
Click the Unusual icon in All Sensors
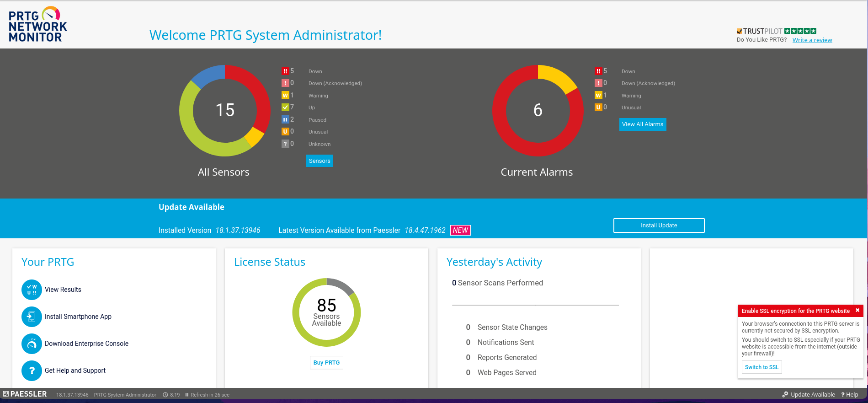(285, 131)
